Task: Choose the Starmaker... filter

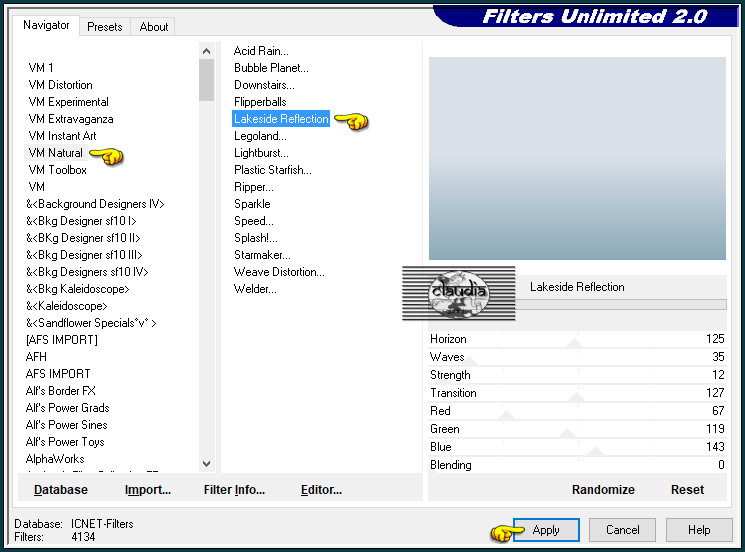Action: point(262,255)
